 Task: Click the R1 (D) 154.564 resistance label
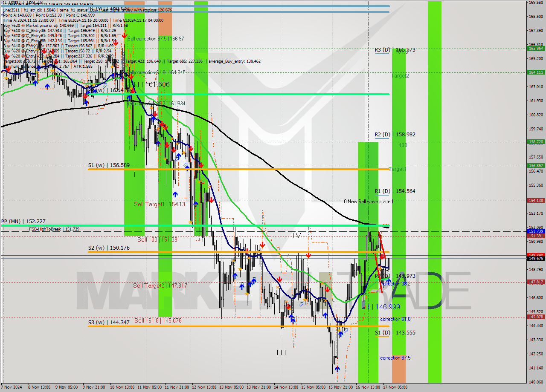pyautogui.click(x=395, y=191)
